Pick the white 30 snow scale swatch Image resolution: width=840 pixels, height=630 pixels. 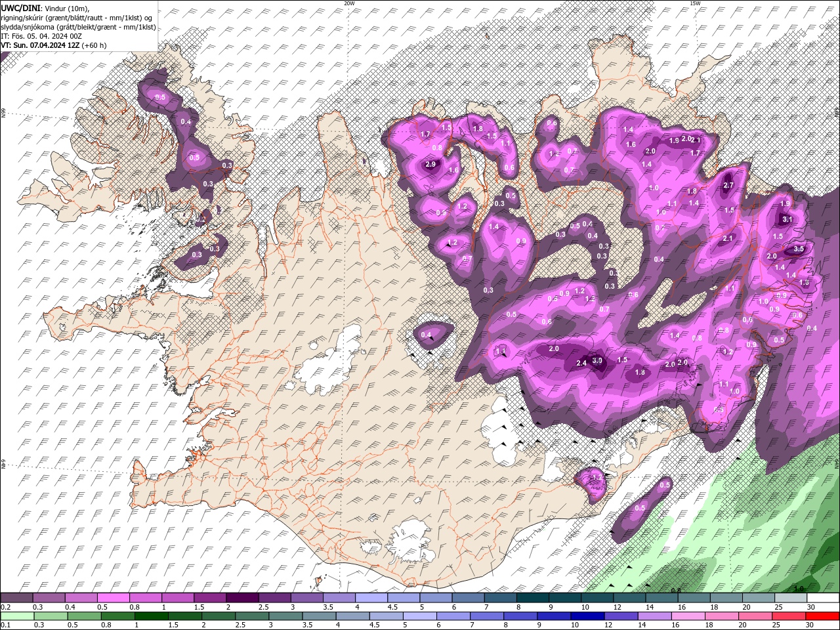coord(823,598)
